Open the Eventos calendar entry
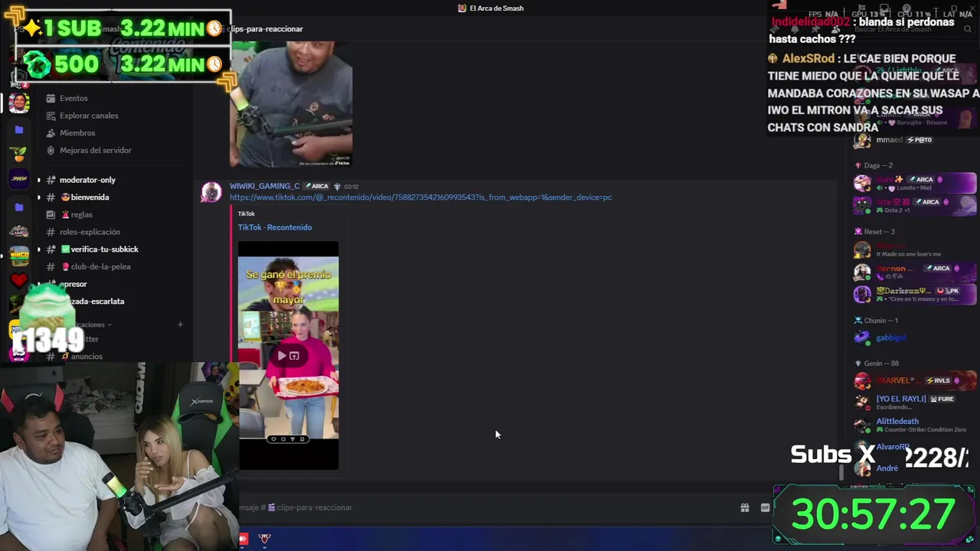Image resolution: width=980 pixels, height=551 pixels. tap(73, 98)
